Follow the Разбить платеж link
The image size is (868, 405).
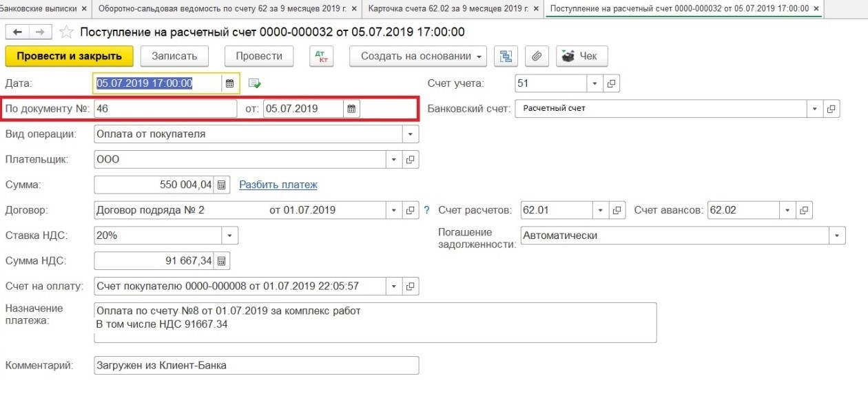(278, 185)
